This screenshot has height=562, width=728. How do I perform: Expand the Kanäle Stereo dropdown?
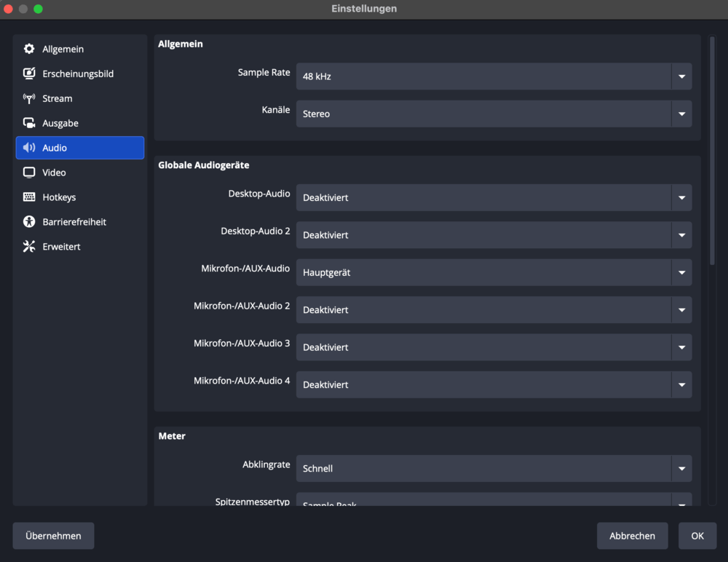click(493, 114)
